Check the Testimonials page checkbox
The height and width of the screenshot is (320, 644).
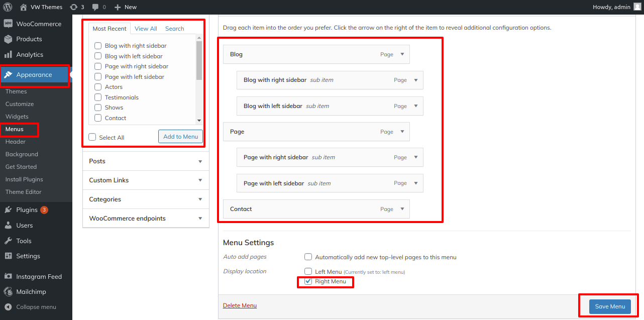pos(98,97)
